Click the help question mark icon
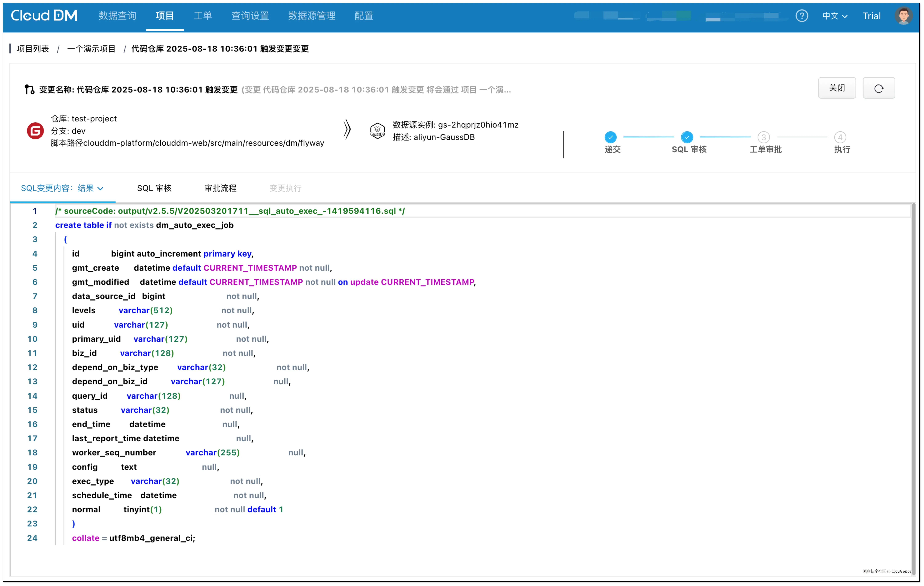 pos(802,16)
